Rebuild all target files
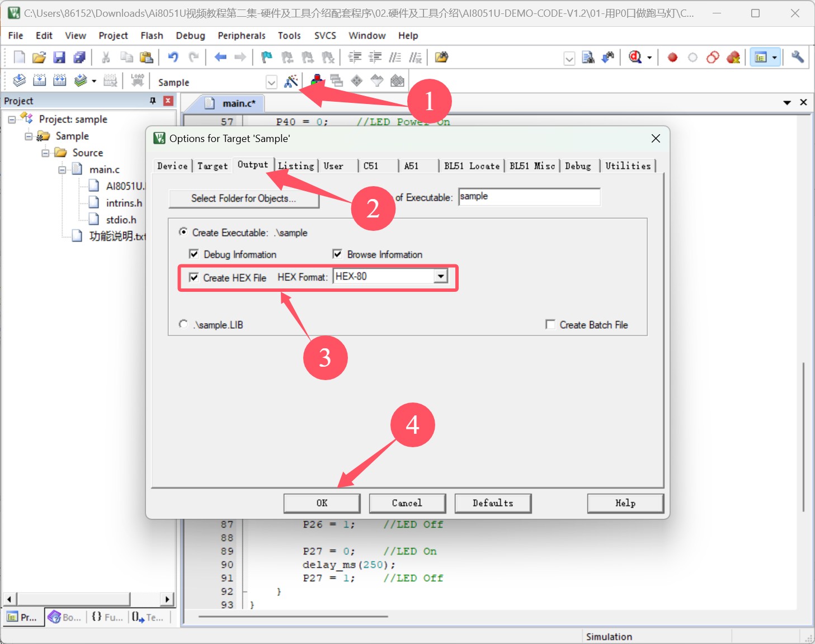815x644 pixels. click(59, 81)
